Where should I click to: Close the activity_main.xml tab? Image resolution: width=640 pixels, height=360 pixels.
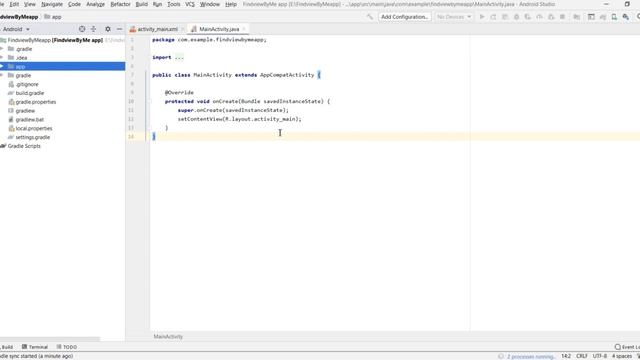click(183, 29)
